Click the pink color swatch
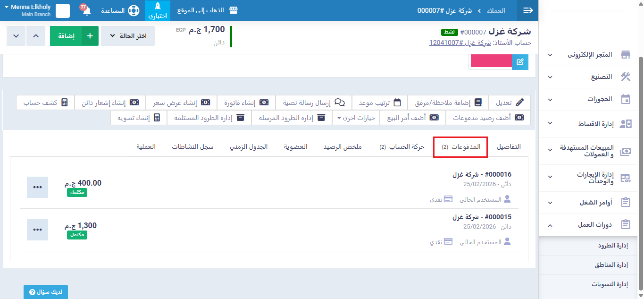 491,61
